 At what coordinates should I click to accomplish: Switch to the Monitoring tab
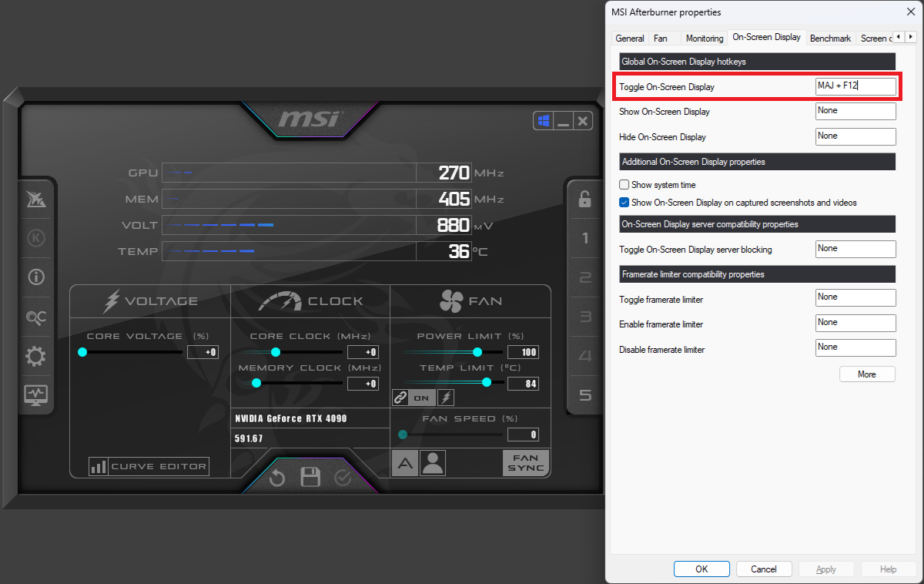704,38
